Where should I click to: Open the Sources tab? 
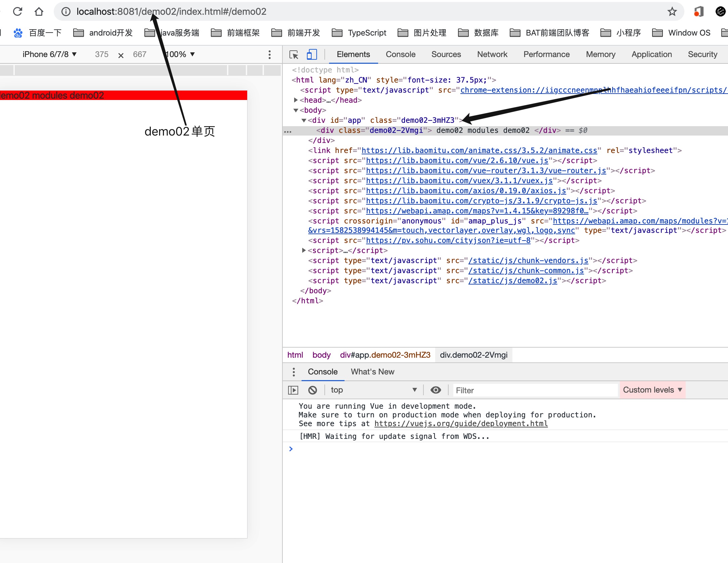coord(446,54)
